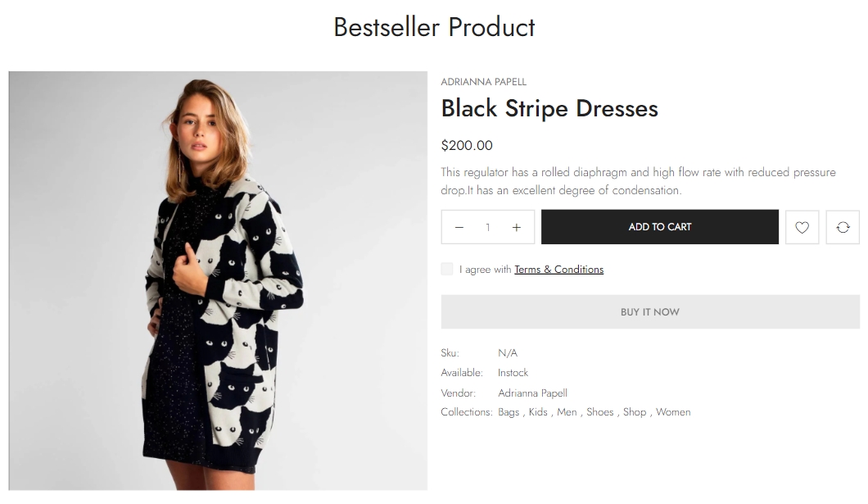Screen dimensions: 868x504
Task: Open the Black Stripe Dresses product image
Action: pos(218,280)
